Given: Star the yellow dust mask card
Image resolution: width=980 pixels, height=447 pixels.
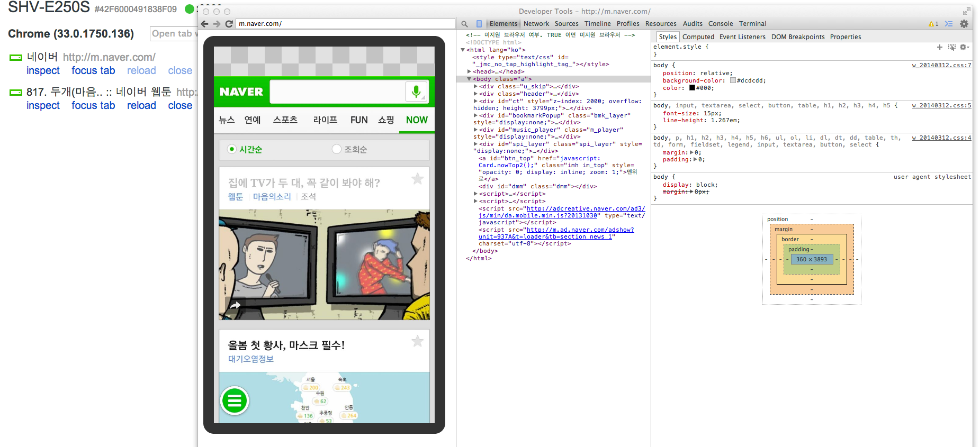Looking at the screenshot, I should tap(418, 341).
